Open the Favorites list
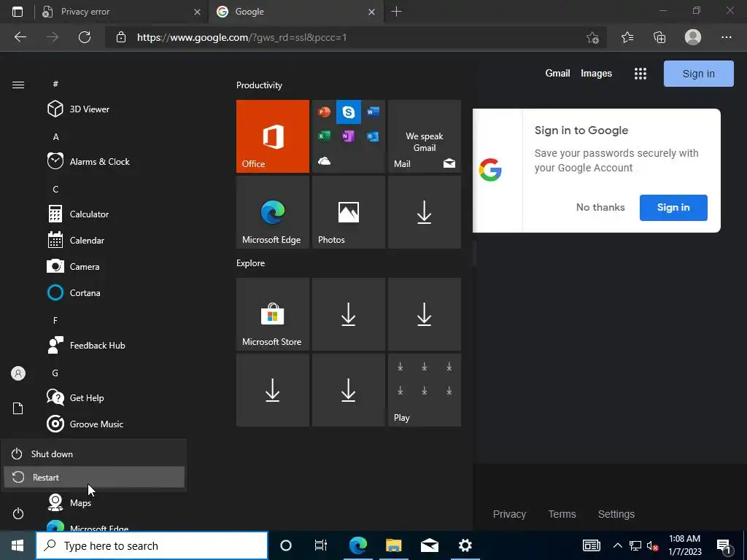 (627, 37)
